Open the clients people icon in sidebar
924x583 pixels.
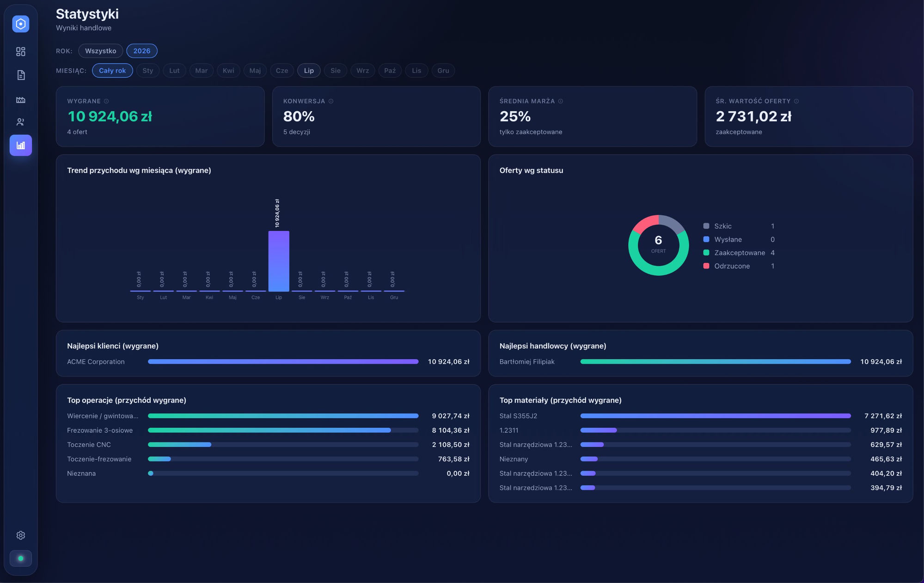(20, 122)
